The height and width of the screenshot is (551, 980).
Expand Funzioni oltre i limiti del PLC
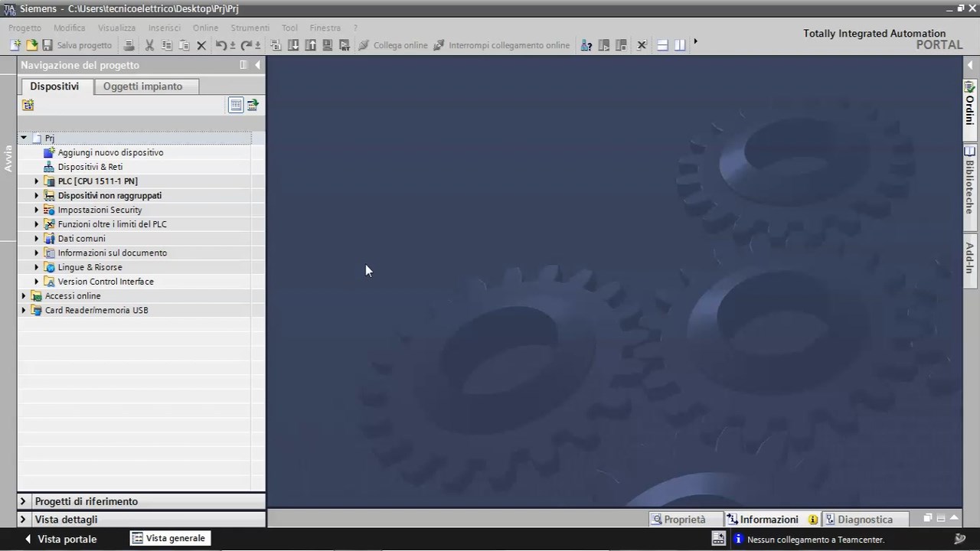[x=36, y=224]
